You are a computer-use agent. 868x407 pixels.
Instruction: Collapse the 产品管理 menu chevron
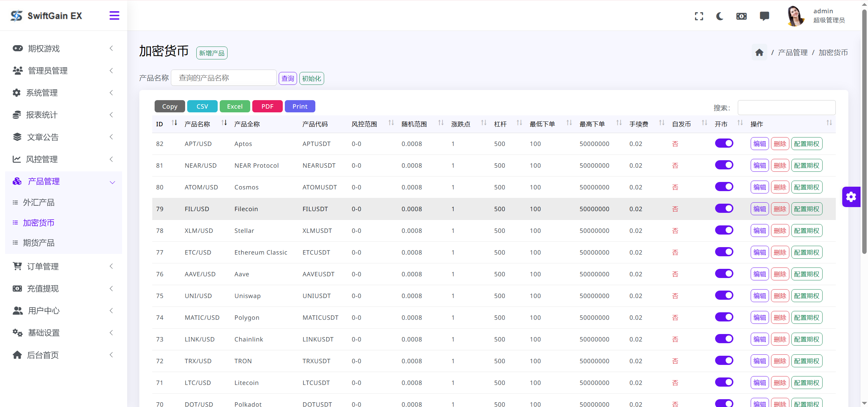pos(112,182)
